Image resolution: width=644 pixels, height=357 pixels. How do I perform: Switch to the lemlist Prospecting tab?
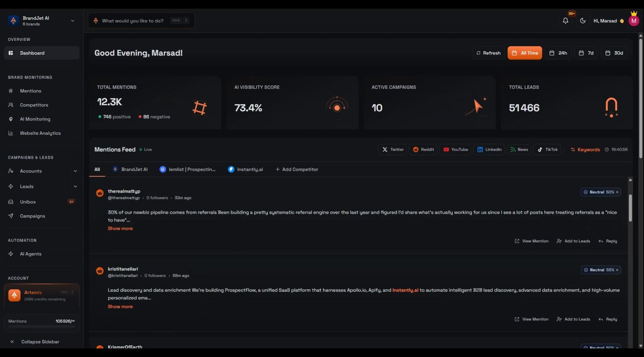(188, 170)
